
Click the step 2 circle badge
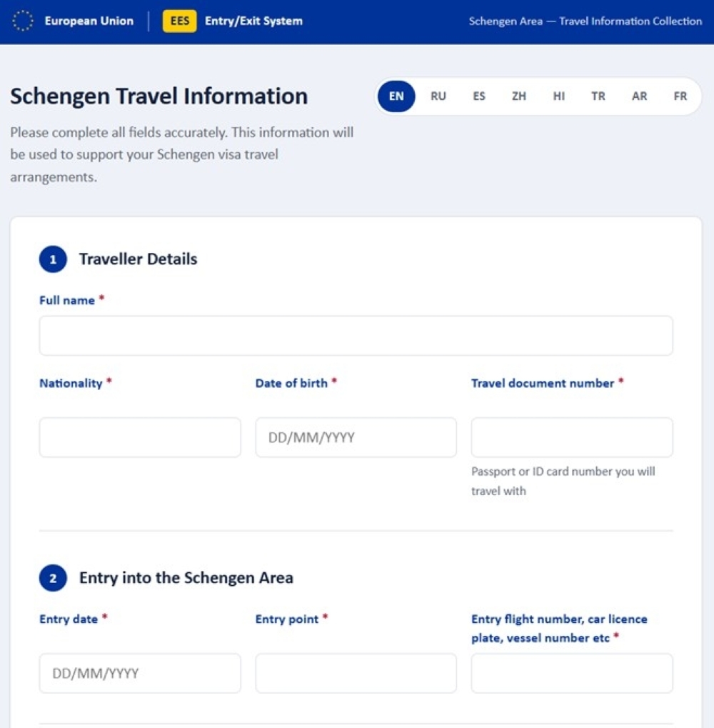53,578
